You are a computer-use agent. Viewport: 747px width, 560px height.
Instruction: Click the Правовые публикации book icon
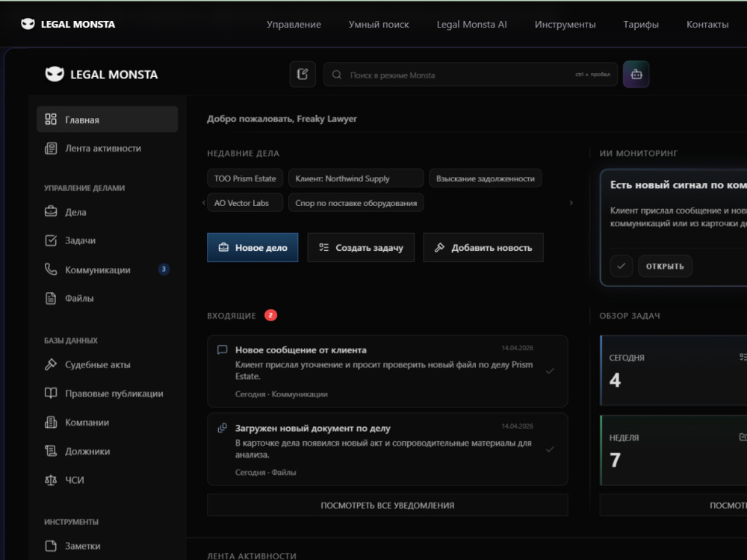click(51, 393)
